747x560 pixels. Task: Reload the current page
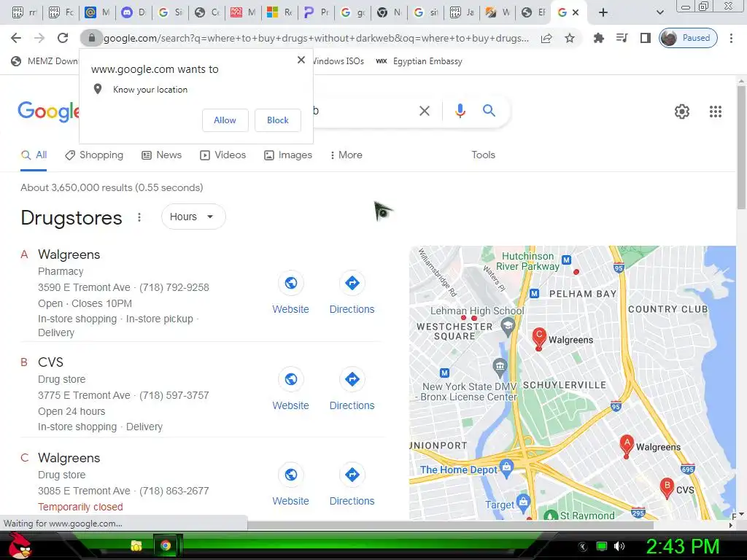pyautogui.click(x=63, y=38)
